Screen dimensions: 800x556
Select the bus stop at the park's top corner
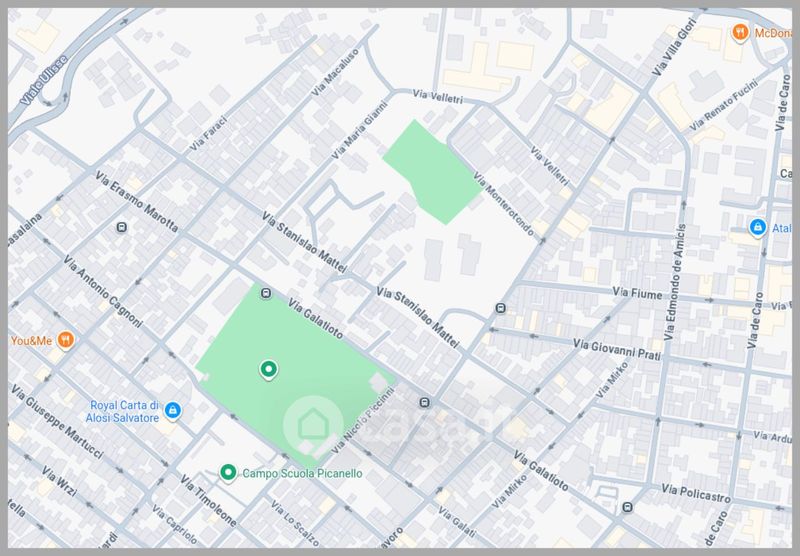tap(266, 293)
